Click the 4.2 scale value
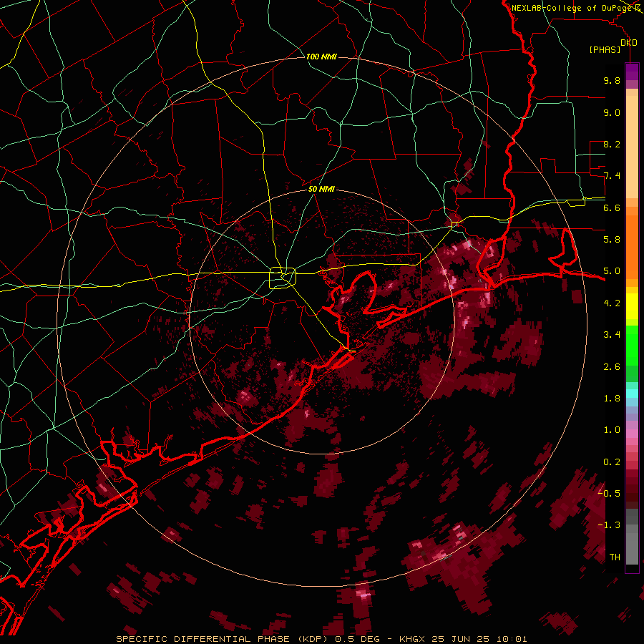The image size is (644, 644). tap(612, 303)
